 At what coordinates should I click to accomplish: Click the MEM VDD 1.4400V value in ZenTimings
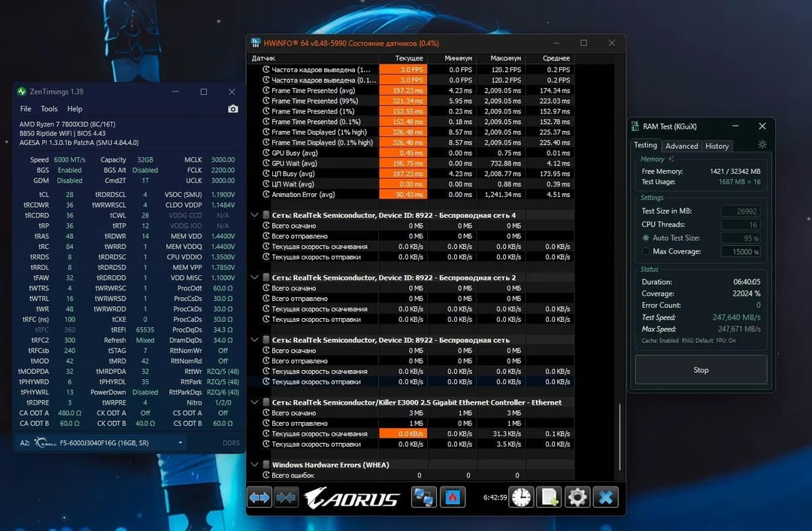(223, 235)
